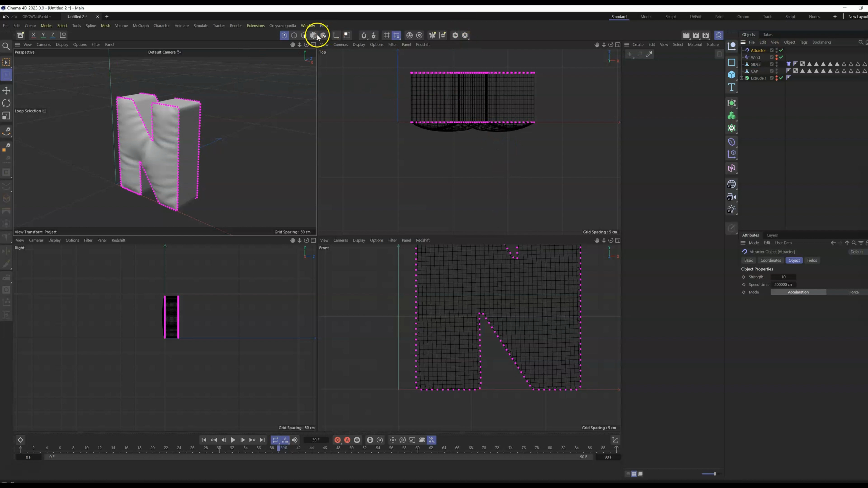Render to Picture Viewer icon
868x488 pixels.
tap(696, 35)
